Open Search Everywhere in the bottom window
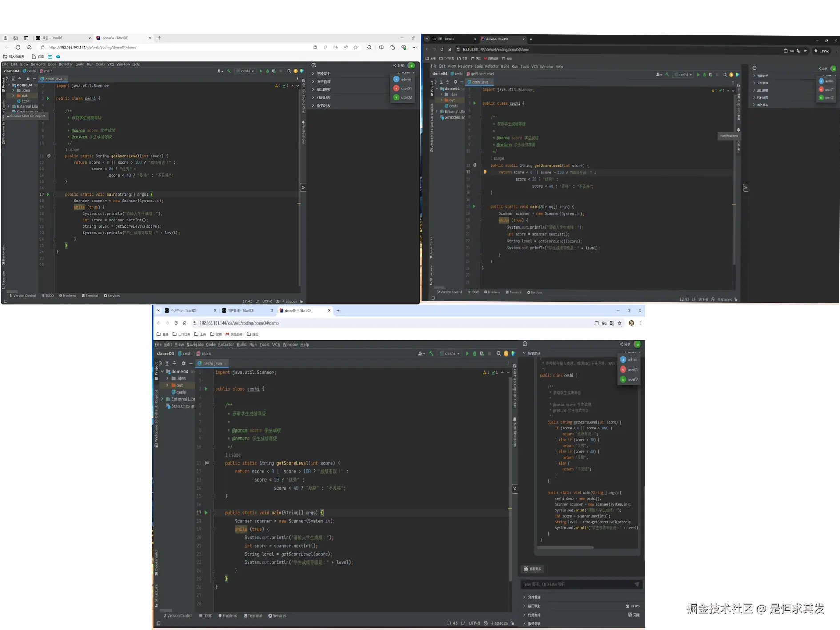840x630 pixels. coord(499,353)
